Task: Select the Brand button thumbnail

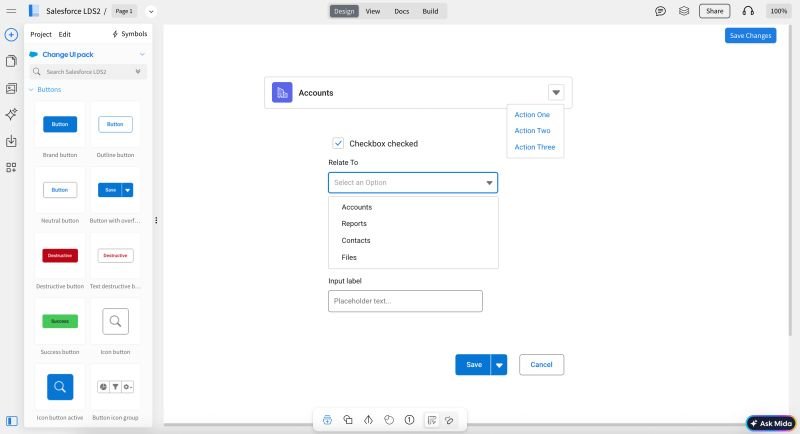Action: [x=60, y=124]
